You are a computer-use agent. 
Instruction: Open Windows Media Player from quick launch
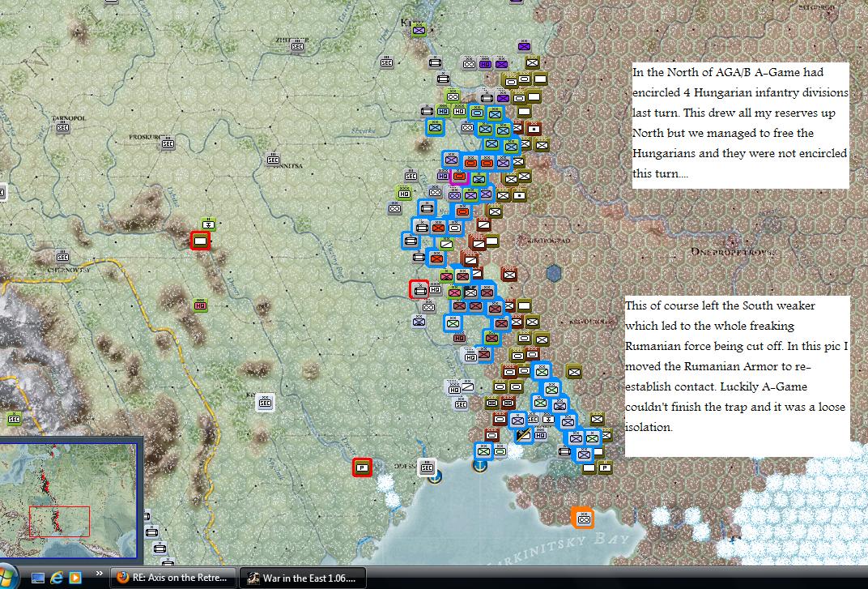coord(75,578)
